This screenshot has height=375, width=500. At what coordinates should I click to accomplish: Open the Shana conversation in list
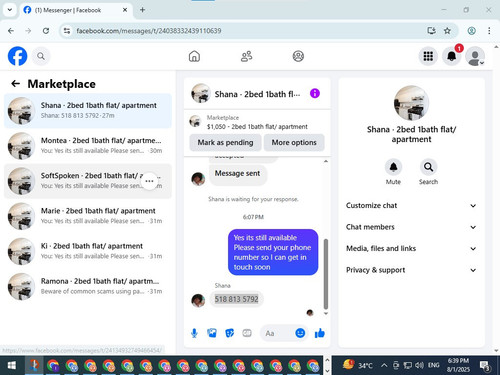pos(88,111)
